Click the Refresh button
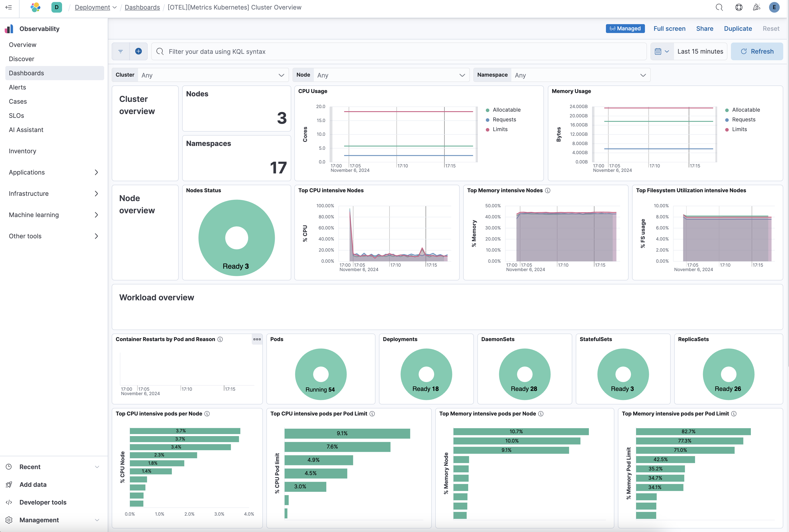 click(757, 51)
